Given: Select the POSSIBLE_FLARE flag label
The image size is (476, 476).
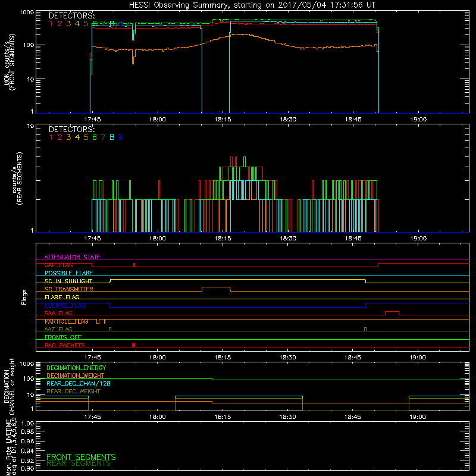Looking at the screenshot, I should coord(68,273).
